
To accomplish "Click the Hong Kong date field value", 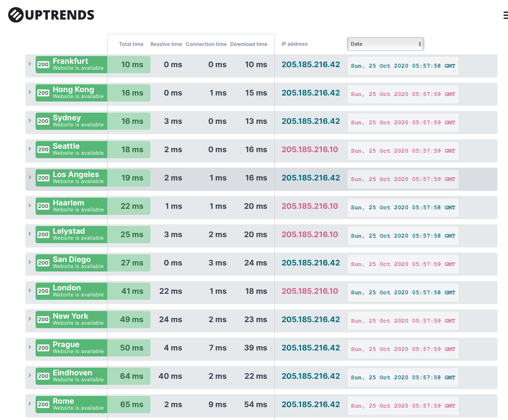I will point(403,94).
